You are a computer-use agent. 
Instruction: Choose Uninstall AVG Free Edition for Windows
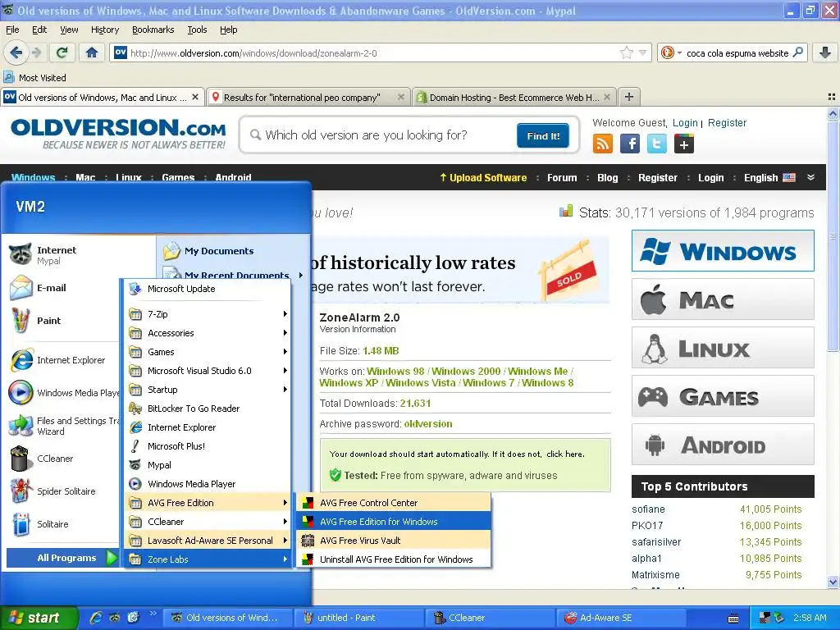(393, 559)
